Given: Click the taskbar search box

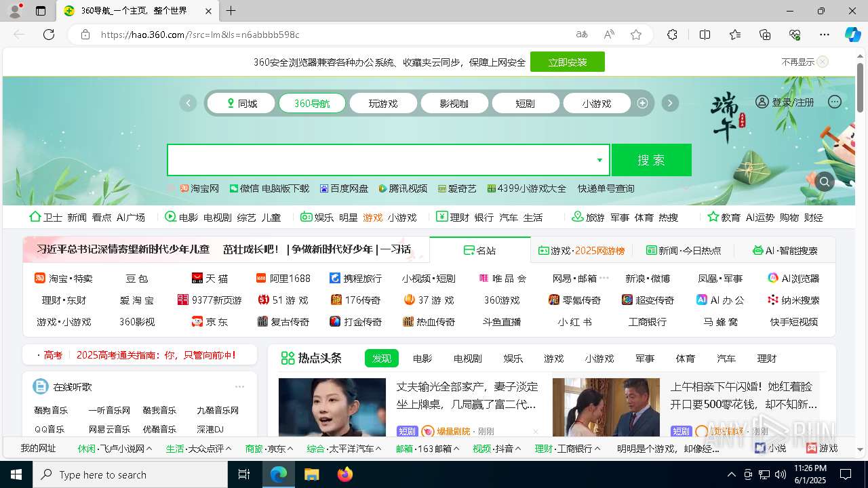Looking at the screenshot, I should click(x=130, y=474).
